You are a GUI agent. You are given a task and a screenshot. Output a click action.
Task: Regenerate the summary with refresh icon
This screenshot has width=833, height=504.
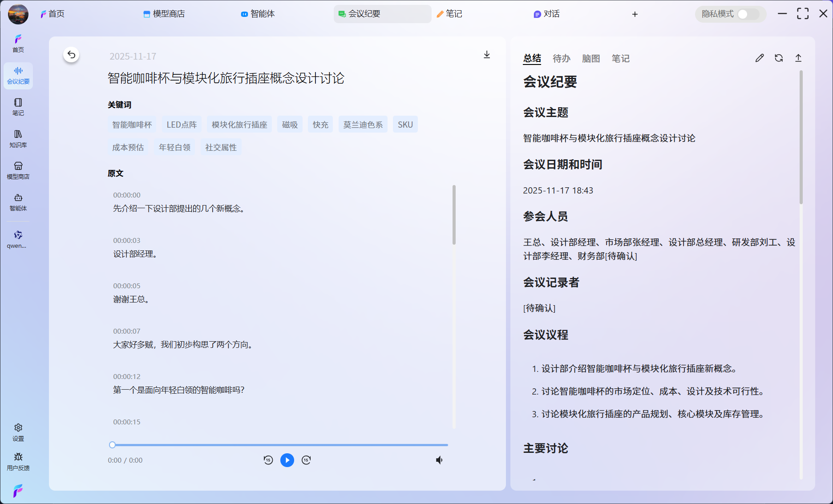click(779, 58)
